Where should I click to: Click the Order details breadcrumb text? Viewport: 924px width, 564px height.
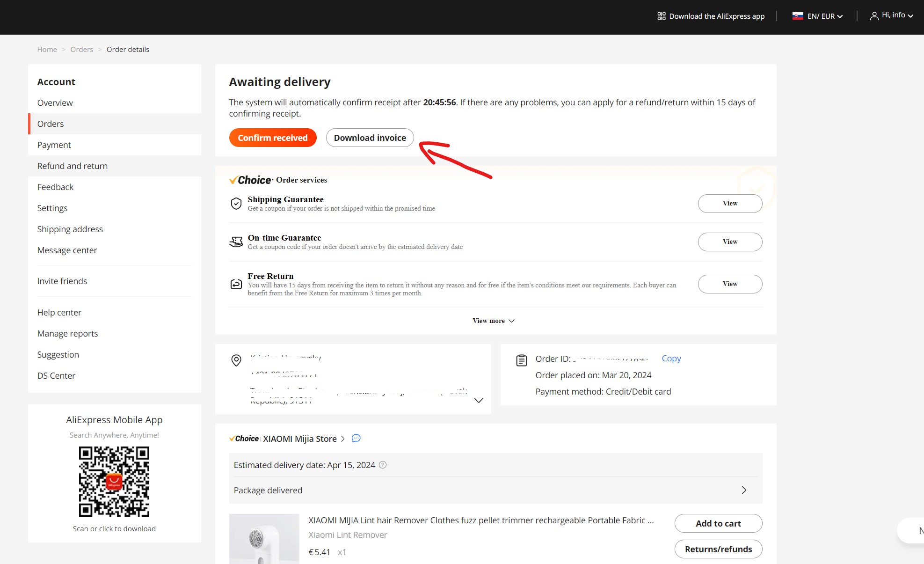click(x=128, y=50)
